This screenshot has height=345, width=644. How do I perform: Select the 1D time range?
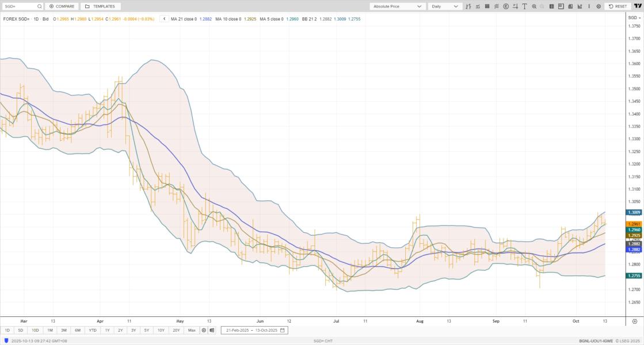[7, 330]
